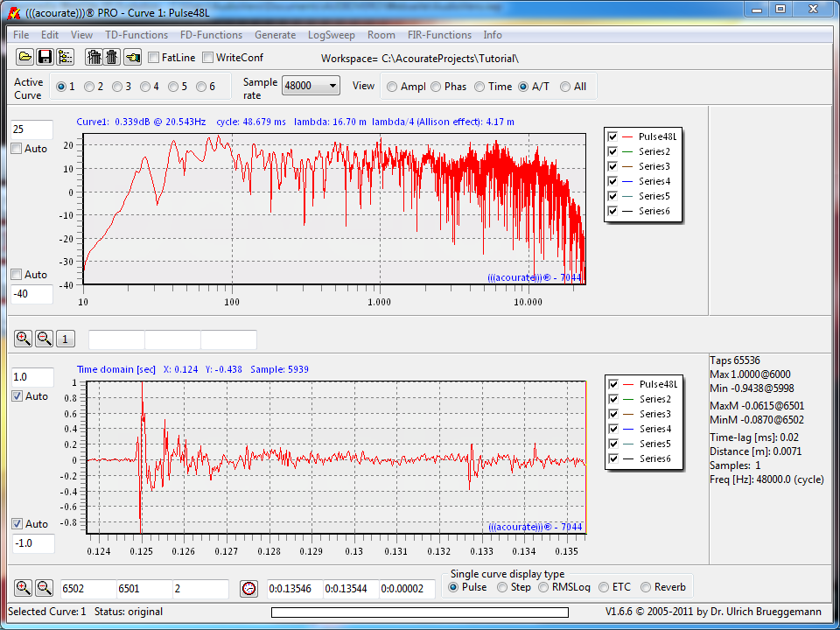Zoom in on the frequency chart
Screen dimensions: 840x630
point(23,339)
